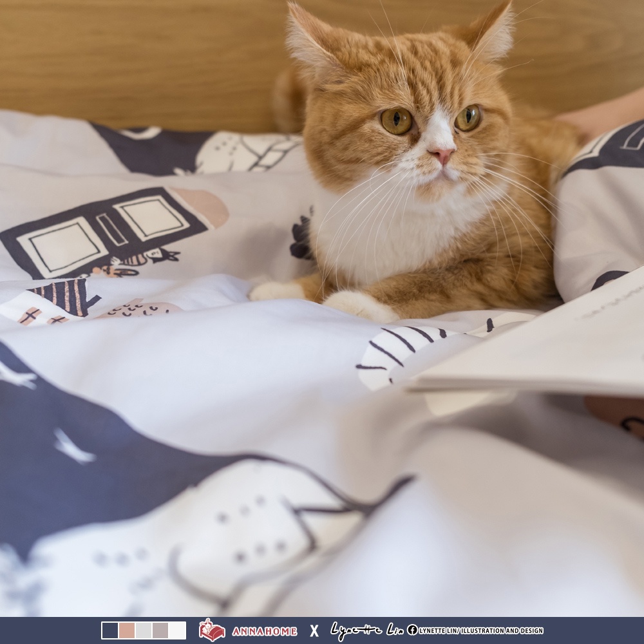644x644 pixels.
Task: Select the taupe gray-mauve color swatch
Action: [x=160, y=630]
